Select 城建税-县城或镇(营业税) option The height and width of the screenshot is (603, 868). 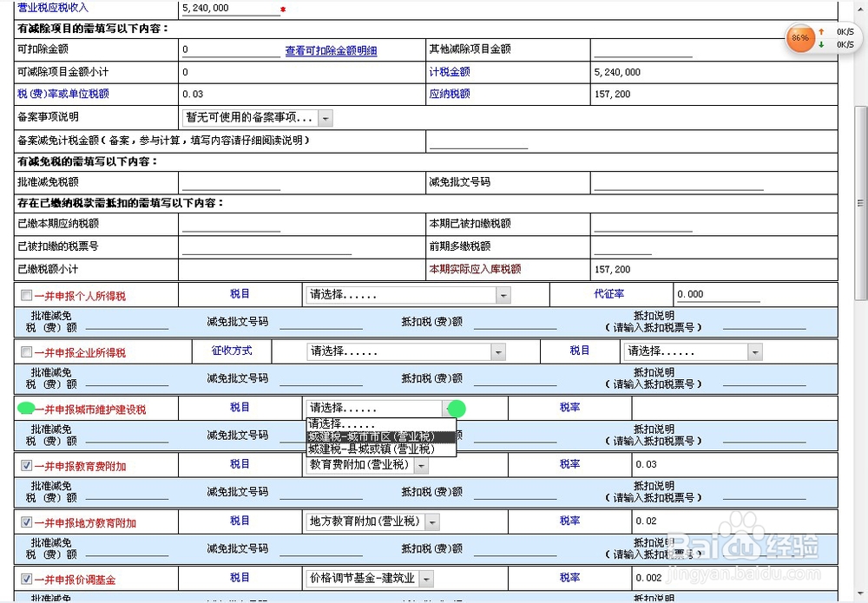pos(381,449)
